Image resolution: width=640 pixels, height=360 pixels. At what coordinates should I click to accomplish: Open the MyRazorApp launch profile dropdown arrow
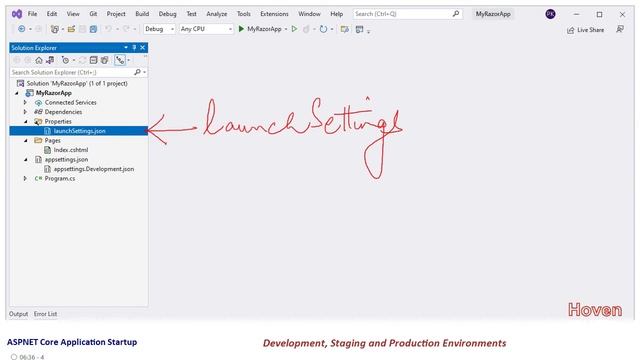pyautogui.click(x=286, y=29)
